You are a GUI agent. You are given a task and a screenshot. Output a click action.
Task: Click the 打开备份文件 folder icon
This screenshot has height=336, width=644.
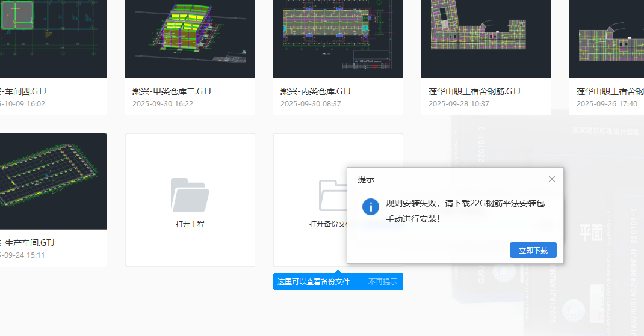pos(333,195)
